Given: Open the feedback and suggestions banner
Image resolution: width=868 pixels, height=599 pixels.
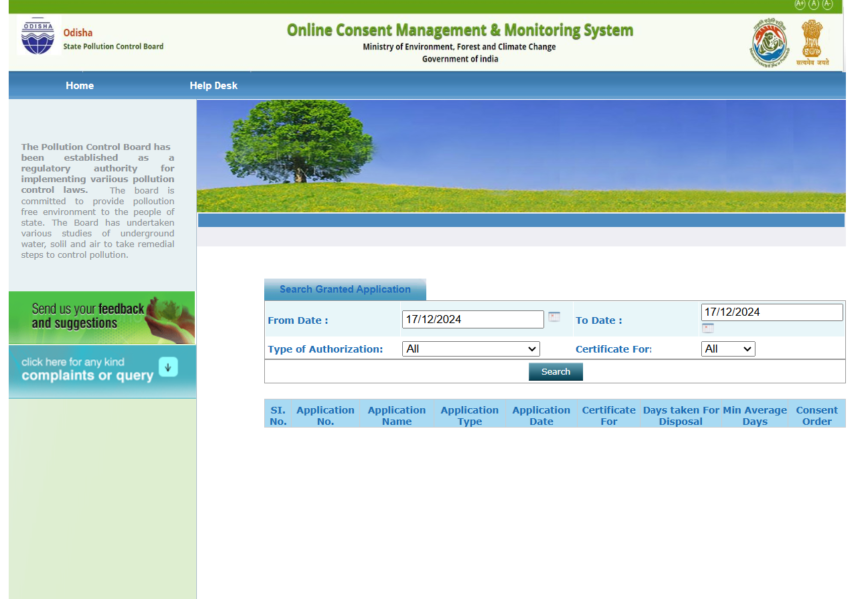Looking at the screenshot, I should [102, 317].
